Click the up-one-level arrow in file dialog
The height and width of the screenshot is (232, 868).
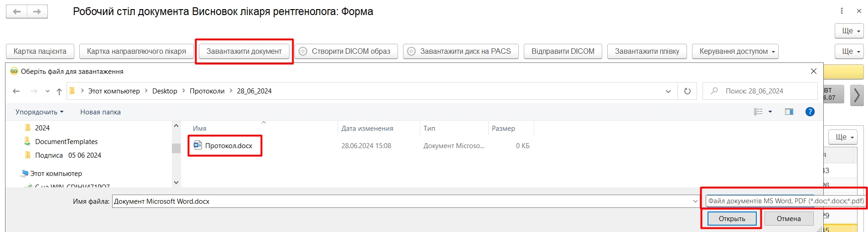click(x=59, y=91)
